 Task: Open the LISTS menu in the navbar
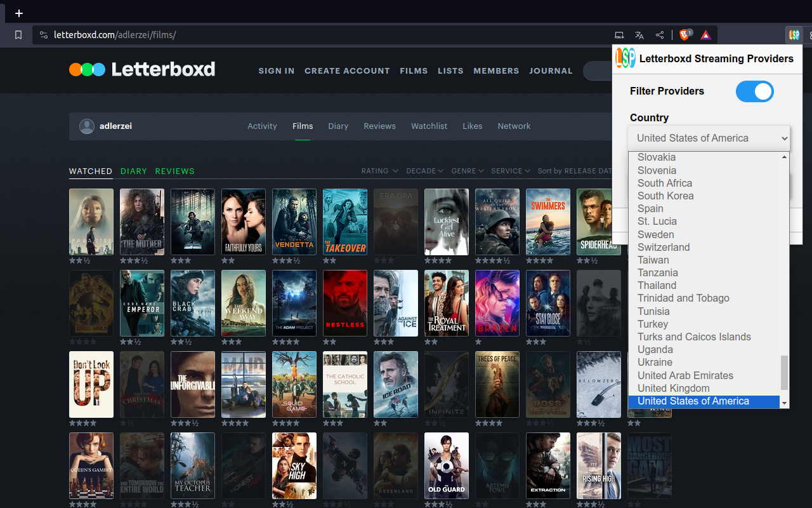coord(450,70)
